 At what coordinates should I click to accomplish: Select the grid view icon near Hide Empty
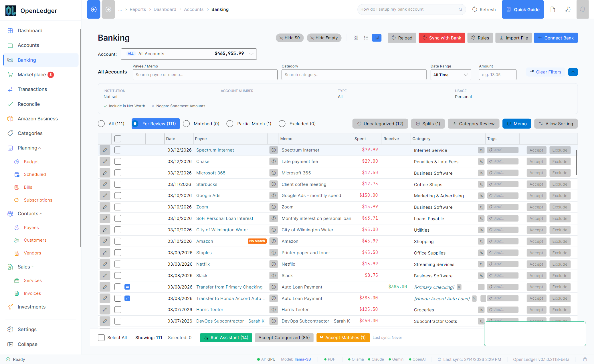coord(356,37)
